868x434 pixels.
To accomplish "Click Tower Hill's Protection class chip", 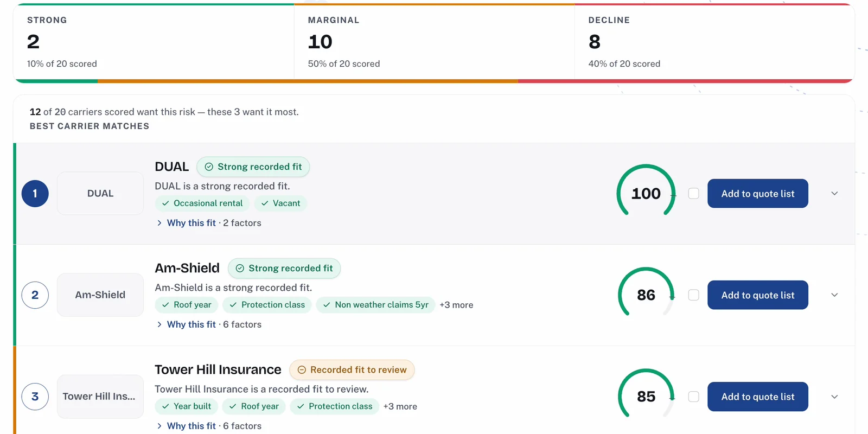I will point(335,406).
